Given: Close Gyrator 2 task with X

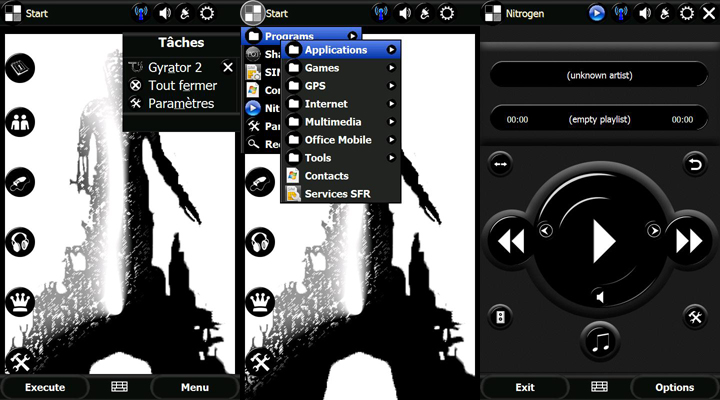Looking at the screenshot, I should (x=228, y=68).
